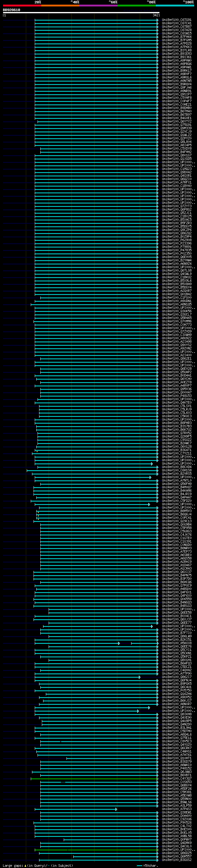This screenshot has height=868, width=197.
Task: Select hit label UniRef100_Q9FJA6
Action: 176,88
